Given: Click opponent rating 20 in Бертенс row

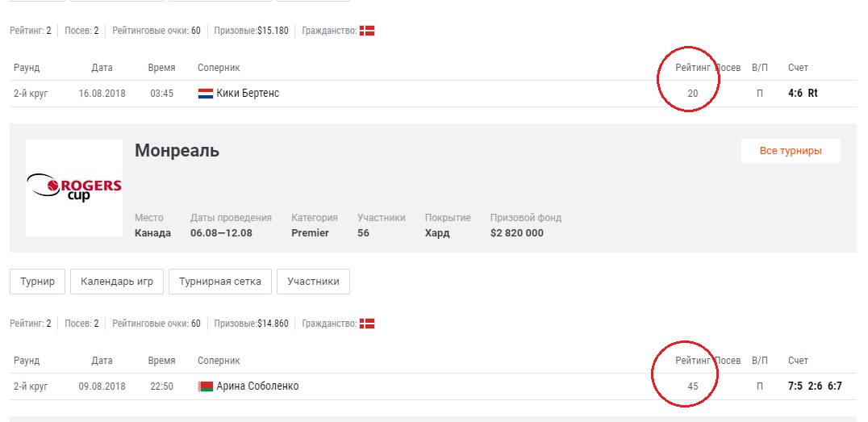Looking at the screenshot, I should pyautogui.click(x=692, y=94).
